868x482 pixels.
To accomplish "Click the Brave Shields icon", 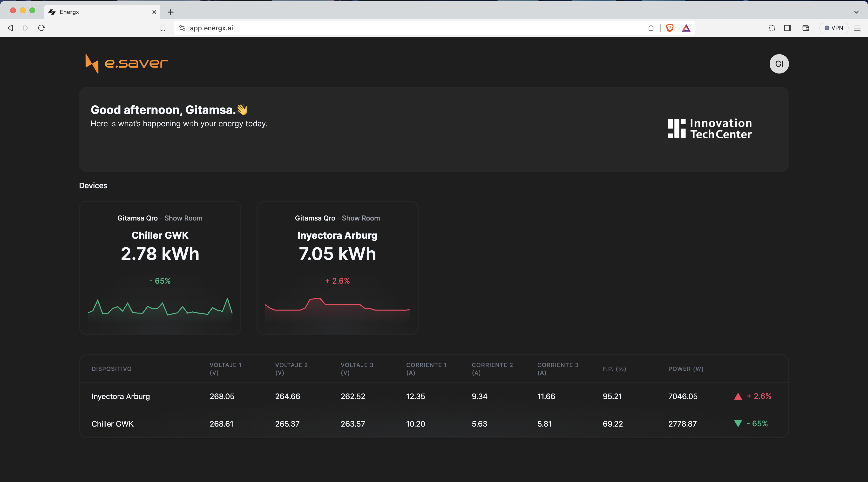I will [670, 28].
